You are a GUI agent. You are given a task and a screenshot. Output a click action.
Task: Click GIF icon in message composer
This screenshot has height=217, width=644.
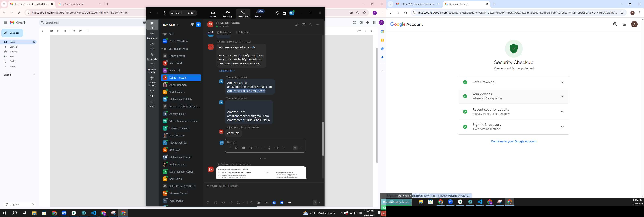223,203
